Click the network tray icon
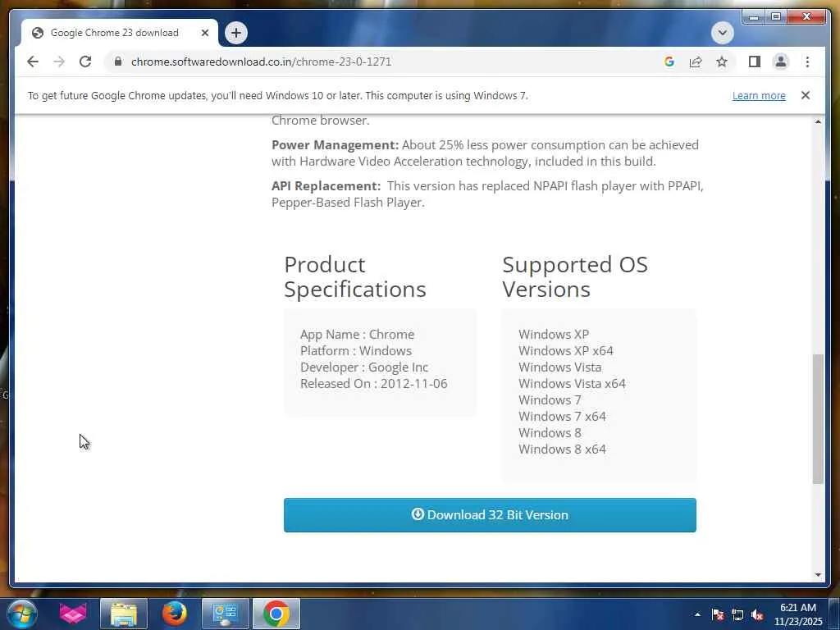This screenshot has height=630, width=840. pos(737,614)
